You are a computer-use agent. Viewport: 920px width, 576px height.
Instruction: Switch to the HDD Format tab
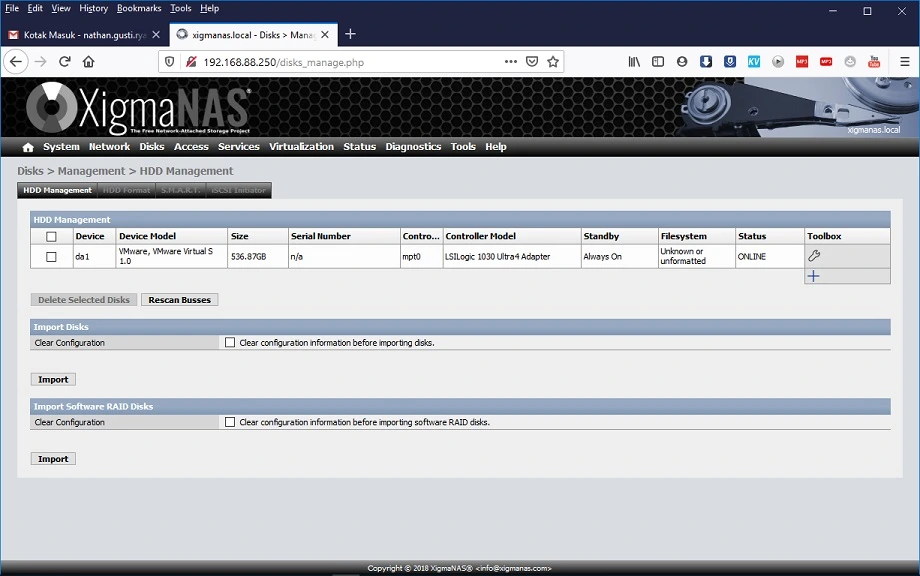126,190
